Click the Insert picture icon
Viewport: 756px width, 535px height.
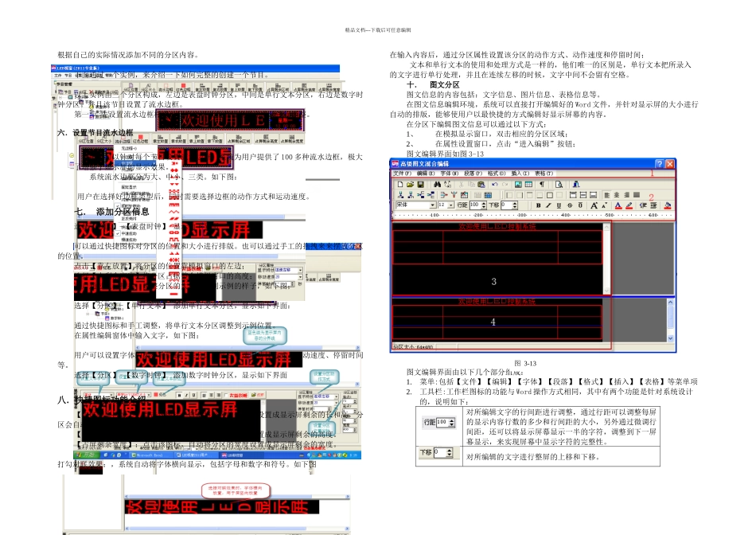coord(518,184)
